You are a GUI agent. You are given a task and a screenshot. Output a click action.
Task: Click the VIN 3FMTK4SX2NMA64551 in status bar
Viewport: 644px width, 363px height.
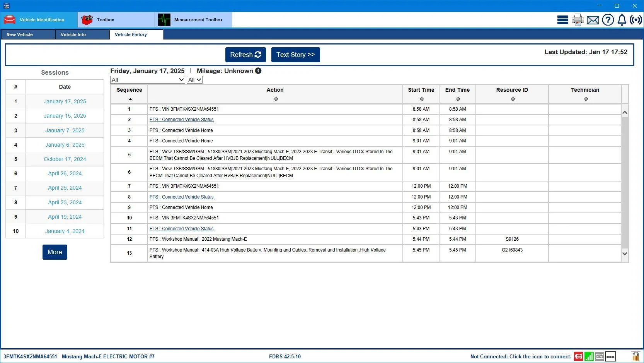tap(30, 356)
